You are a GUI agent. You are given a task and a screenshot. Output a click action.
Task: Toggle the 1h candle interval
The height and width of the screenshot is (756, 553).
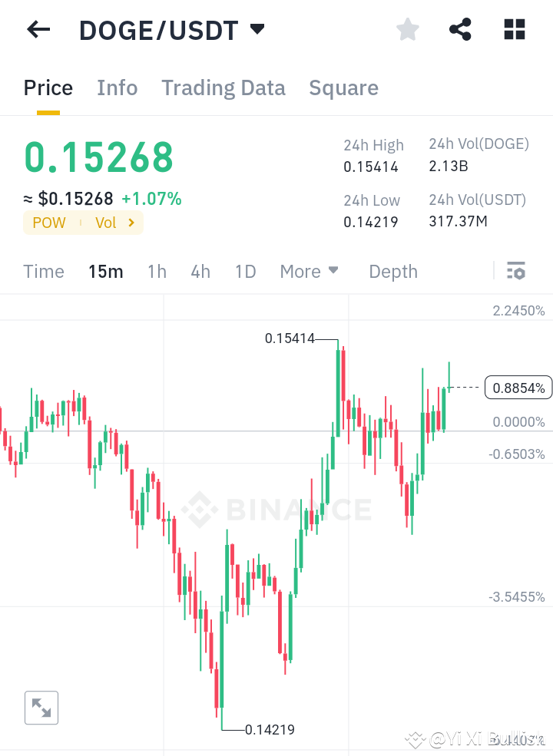tap(157, 271)
